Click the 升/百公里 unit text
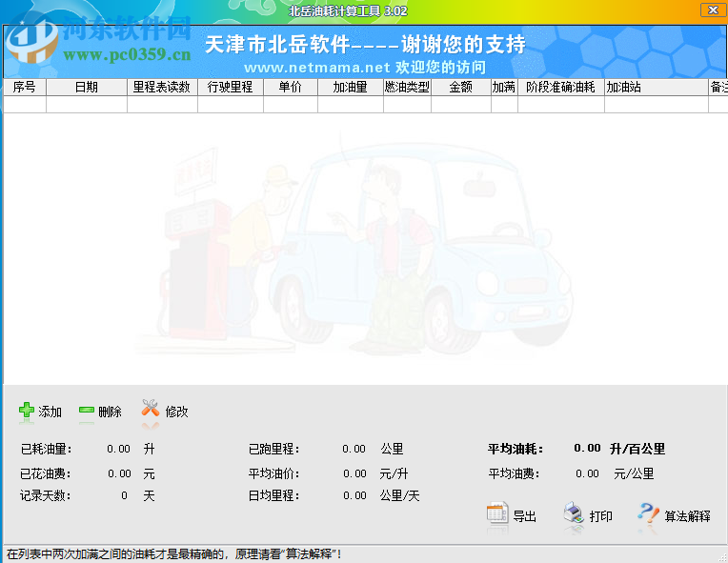 637,449
